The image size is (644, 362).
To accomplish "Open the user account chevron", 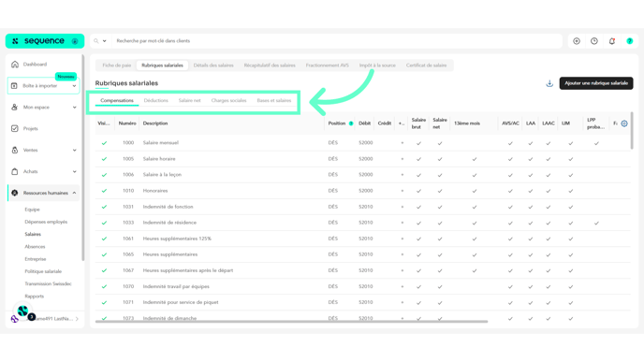I will (x=77, y=319).
